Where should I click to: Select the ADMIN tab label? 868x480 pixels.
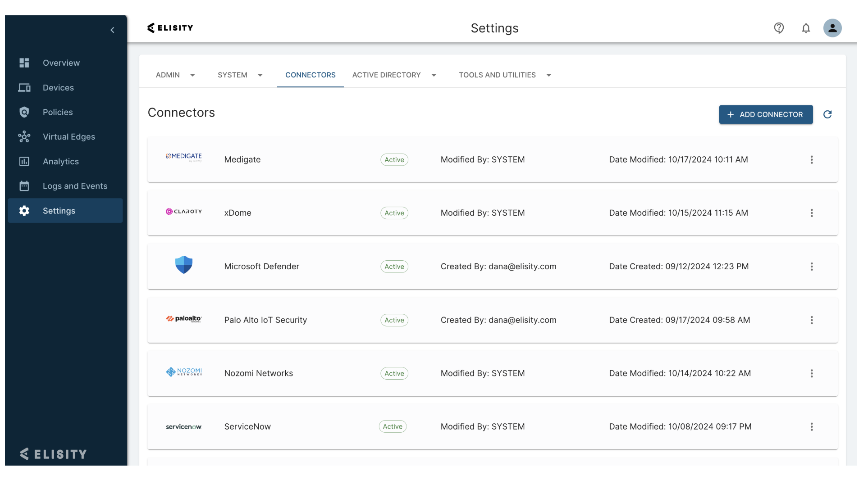[x=168, y=75]
